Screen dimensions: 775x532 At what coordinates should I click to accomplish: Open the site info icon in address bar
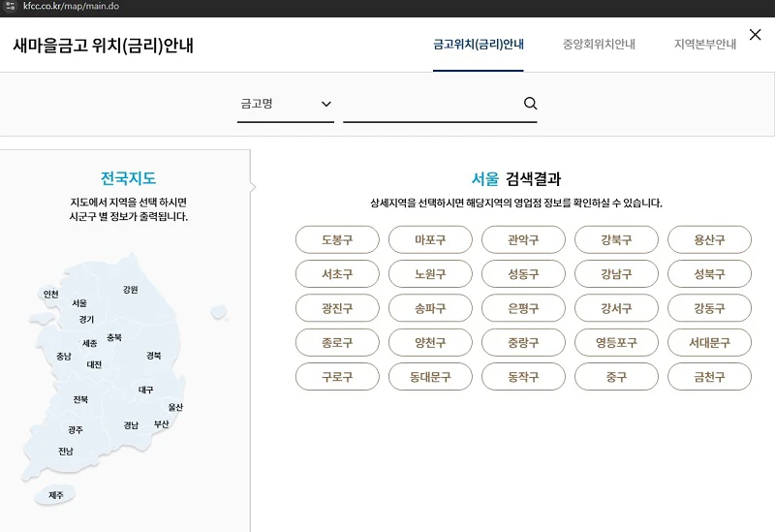(x=11, y=7)
